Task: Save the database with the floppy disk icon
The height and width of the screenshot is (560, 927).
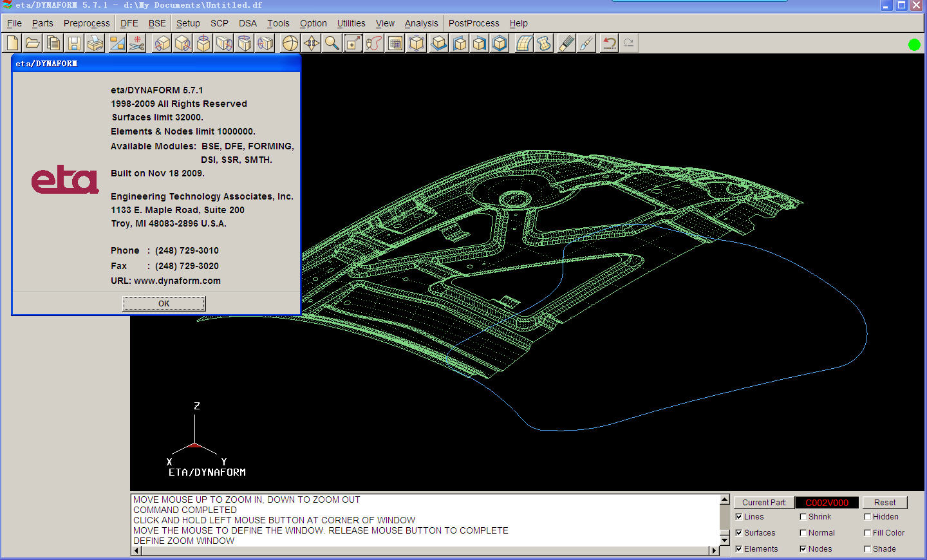Action: click(75, 43)
